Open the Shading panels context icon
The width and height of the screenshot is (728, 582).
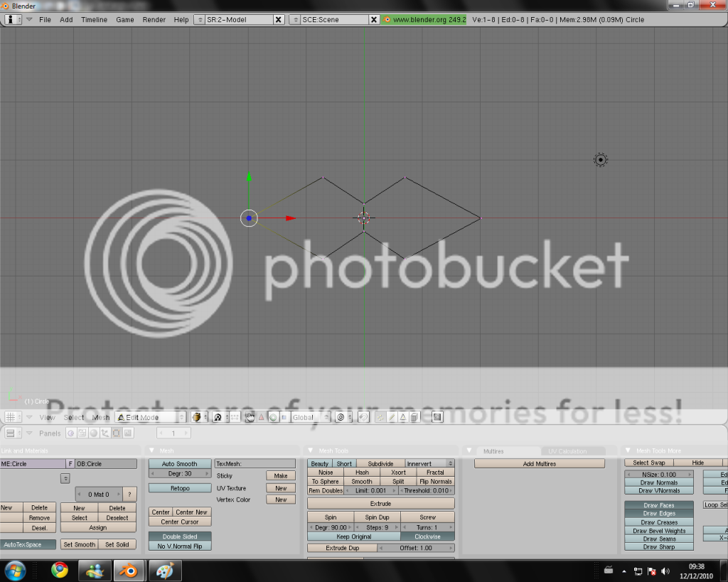[94, 433]
